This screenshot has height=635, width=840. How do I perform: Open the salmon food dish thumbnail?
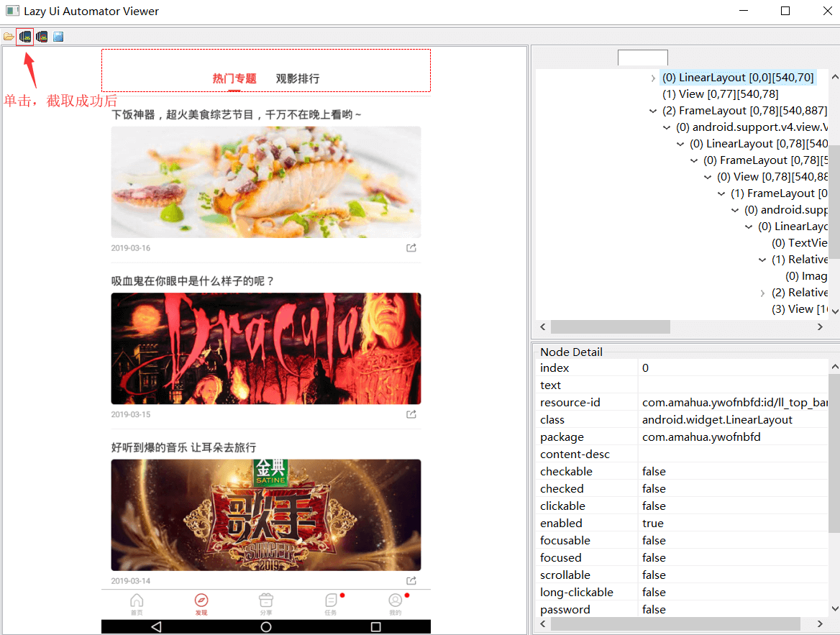tap(265, 182)
